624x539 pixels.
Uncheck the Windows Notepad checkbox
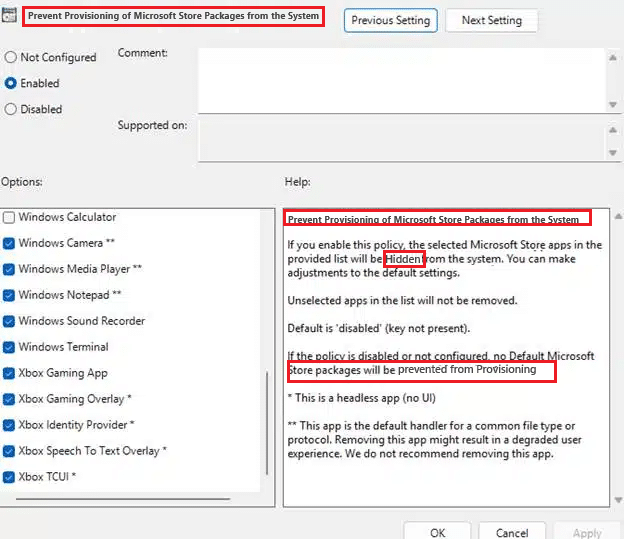coord(9,295)
